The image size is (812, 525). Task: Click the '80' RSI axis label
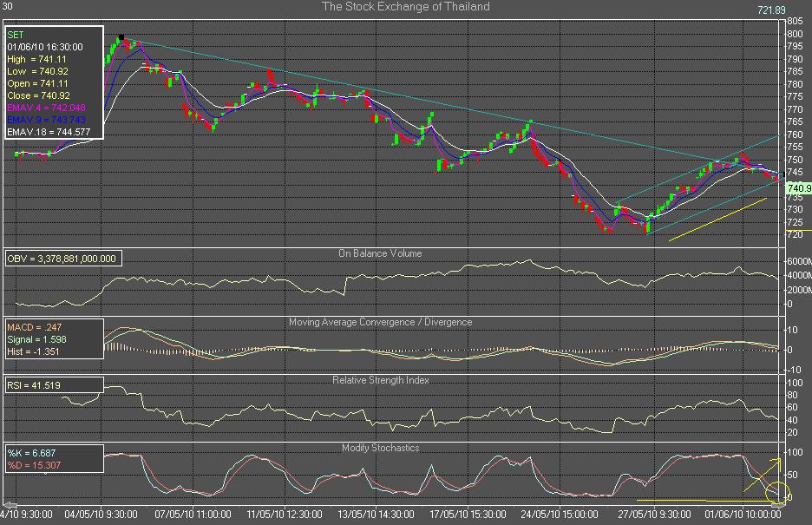(x=792, y=395)
